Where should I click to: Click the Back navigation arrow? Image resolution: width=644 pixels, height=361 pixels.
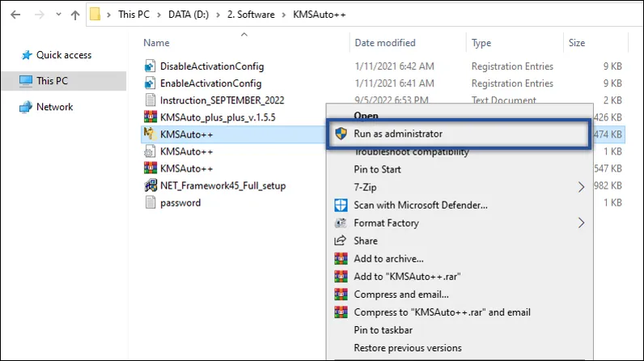[14, 15]
